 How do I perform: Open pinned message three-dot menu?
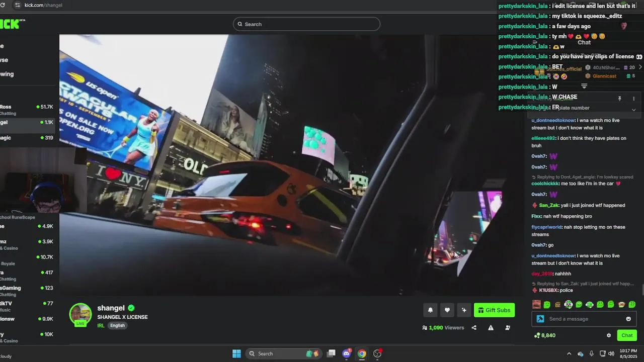634,99
